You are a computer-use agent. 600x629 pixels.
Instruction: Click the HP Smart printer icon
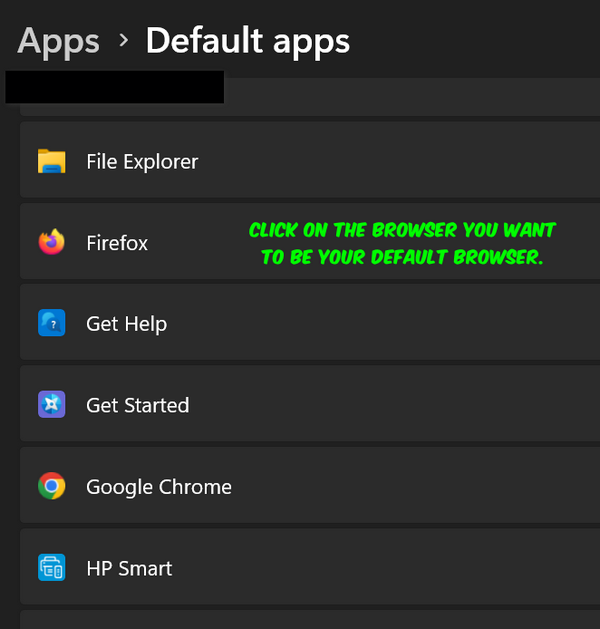point(52,567)
